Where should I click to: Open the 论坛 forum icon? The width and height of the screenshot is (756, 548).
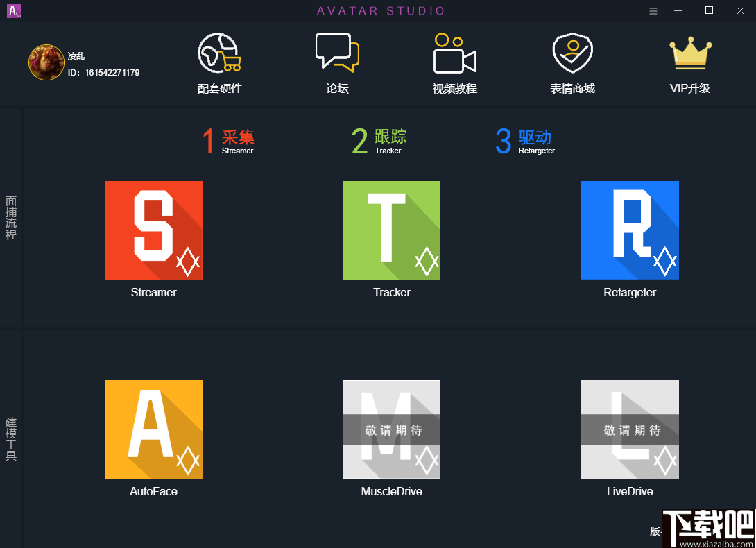tap(337, 62)
